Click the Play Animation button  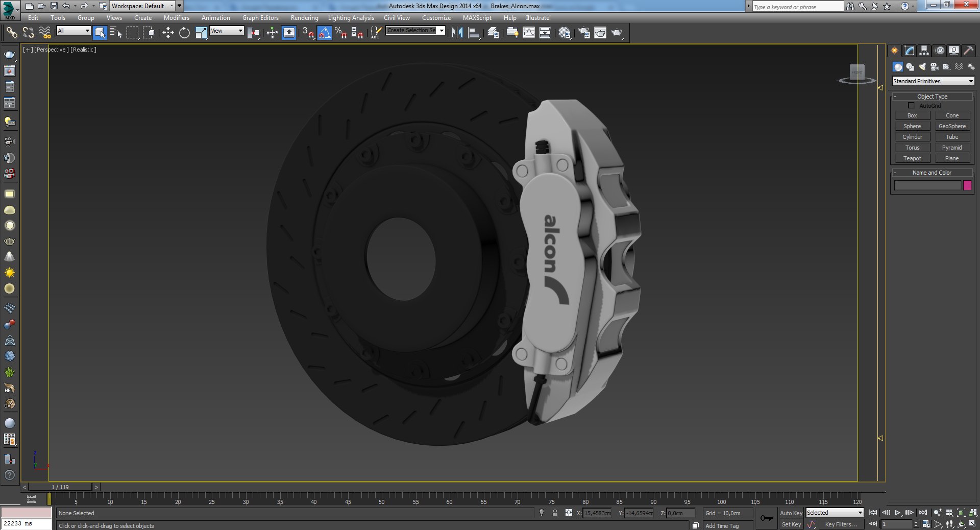(898, 513)
